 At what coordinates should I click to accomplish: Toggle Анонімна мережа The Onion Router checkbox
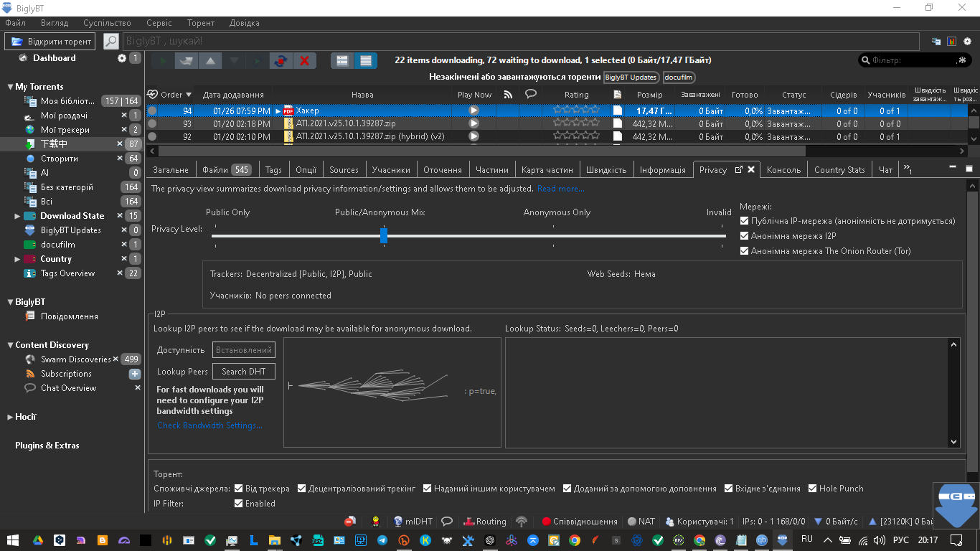(x=745, y=251)
